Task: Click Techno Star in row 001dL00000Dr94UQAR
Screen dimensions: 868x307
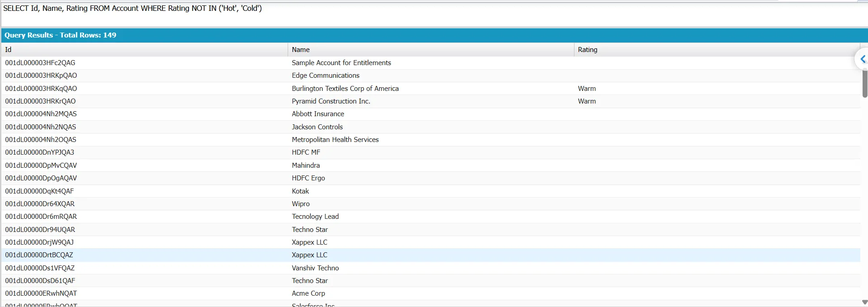Action: coord(310,230)
